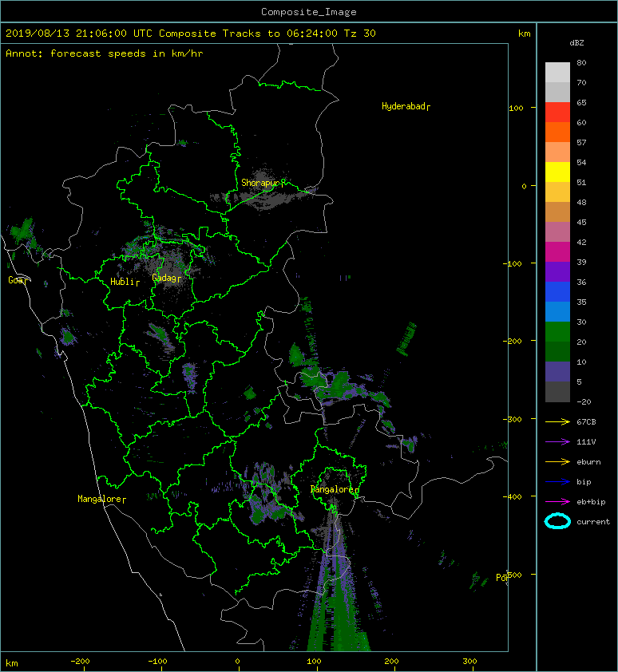Pick the slate purple swatch above label 5
Viewport: 618px width, 672px height.
(557, 372)
